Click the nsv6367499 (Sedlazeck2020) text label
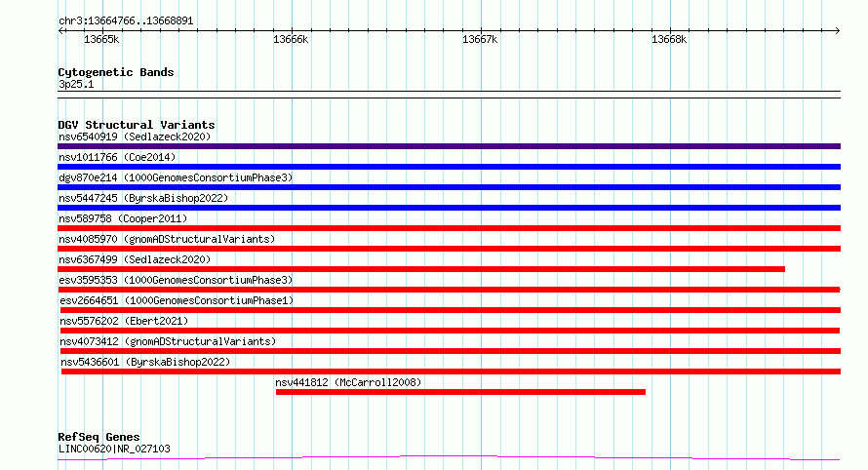 135,259
